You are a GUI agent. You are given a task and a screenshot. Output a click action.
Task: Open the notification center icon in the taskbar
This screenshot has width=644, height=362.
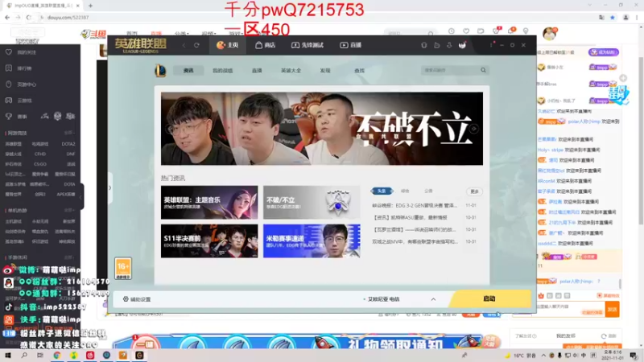[x=634, y=355]
